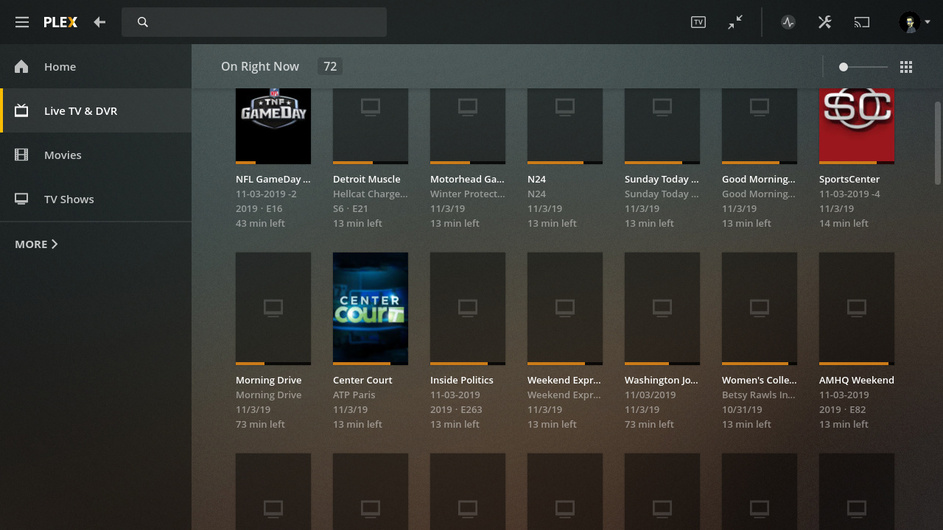Open Good Morning placeholder thumbnail
The image size is (943, 530).
[x=759, y=126]
